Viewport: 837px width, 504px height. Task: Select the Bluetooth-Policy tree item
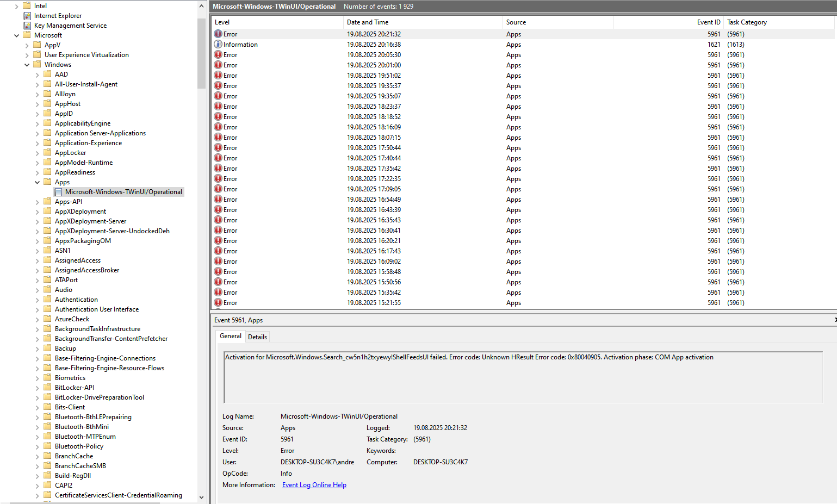point(79,446)
